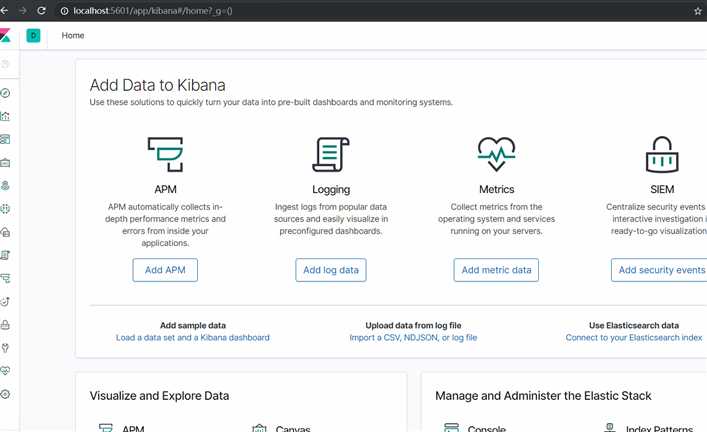
Task: Open Infrastructure from the side navigation
Action: tap(5, 232)
